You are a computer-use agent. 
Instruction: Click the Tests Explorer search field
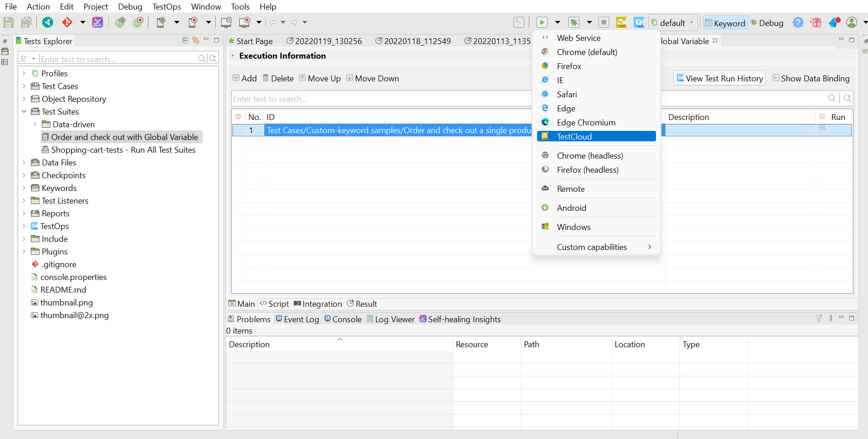pyautogui.click(x=118, y=59)
